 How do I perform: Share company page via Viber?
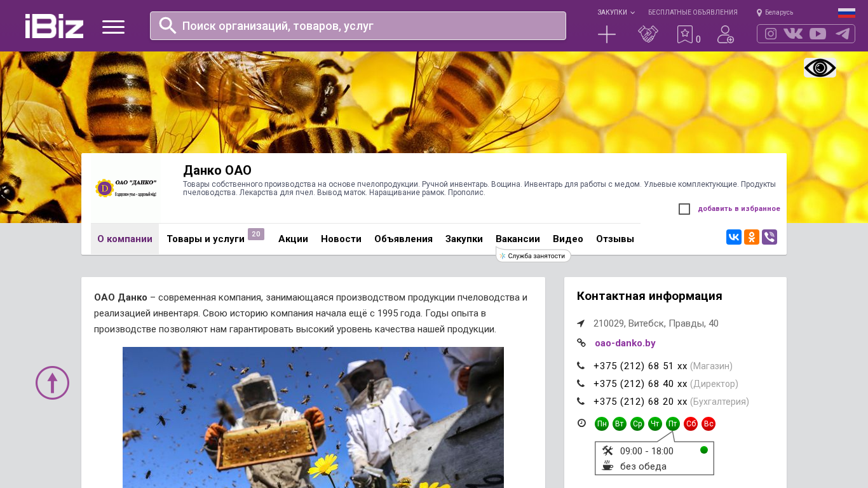click(770, 237)
